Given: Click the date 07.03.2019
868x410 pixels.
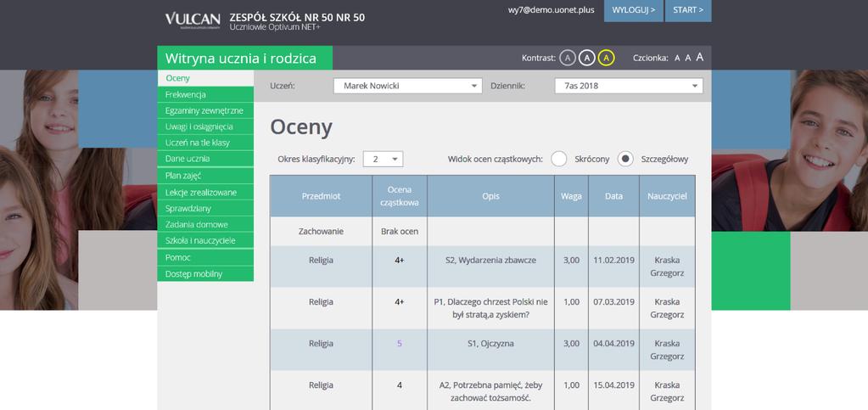Looking at the screenshot, I should [614, 302].
